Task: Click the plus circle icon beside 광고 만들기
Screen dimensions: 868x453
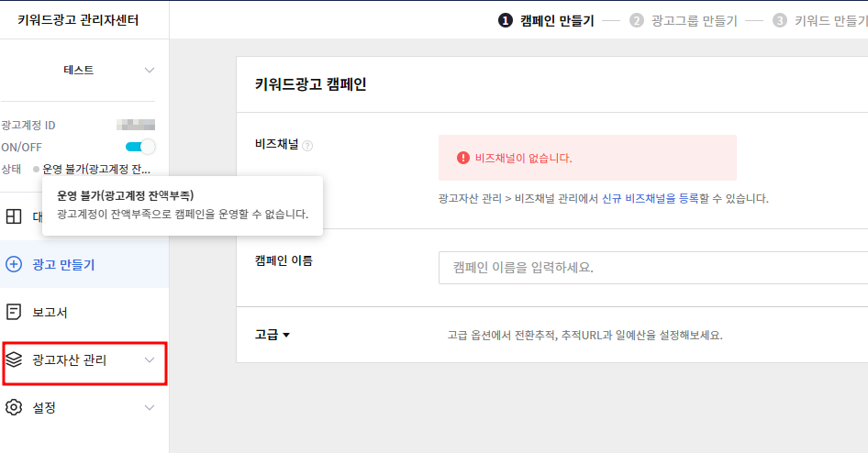Action: click(x=14, y=264)
